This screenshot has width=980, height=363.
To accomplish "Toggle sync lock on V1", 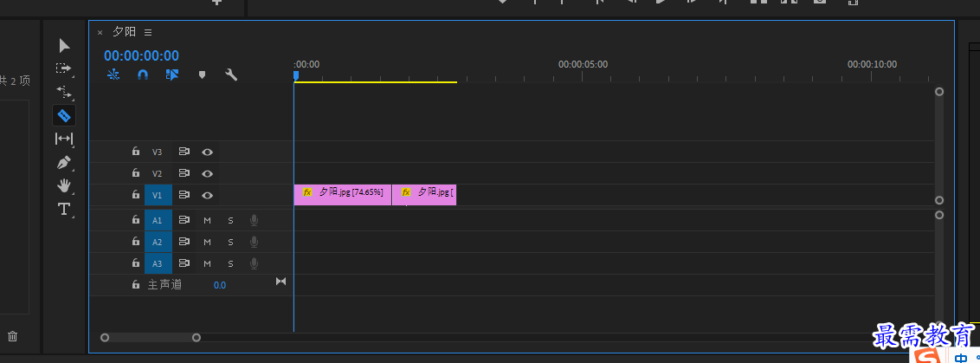I will [x=184, y=195].
